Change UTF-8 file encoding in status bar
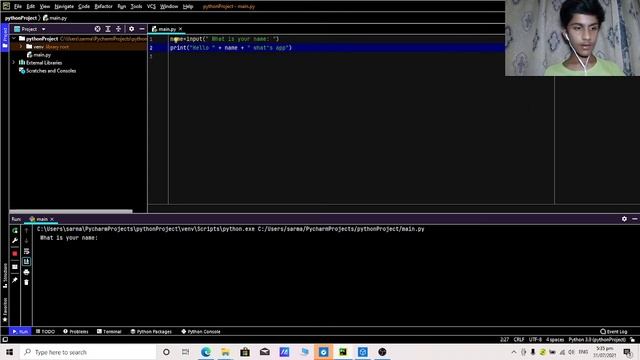 click(x=535, y=340)
